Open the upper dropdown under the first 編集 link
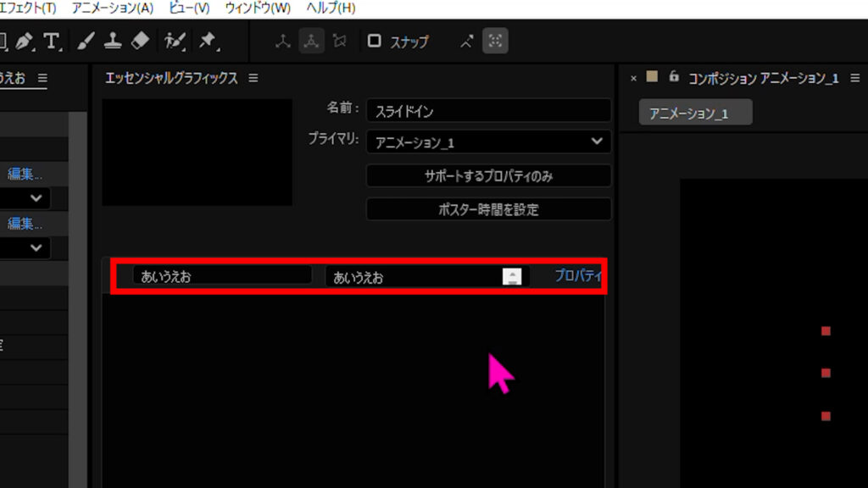The image size is (868, 488). click(25, 198)
